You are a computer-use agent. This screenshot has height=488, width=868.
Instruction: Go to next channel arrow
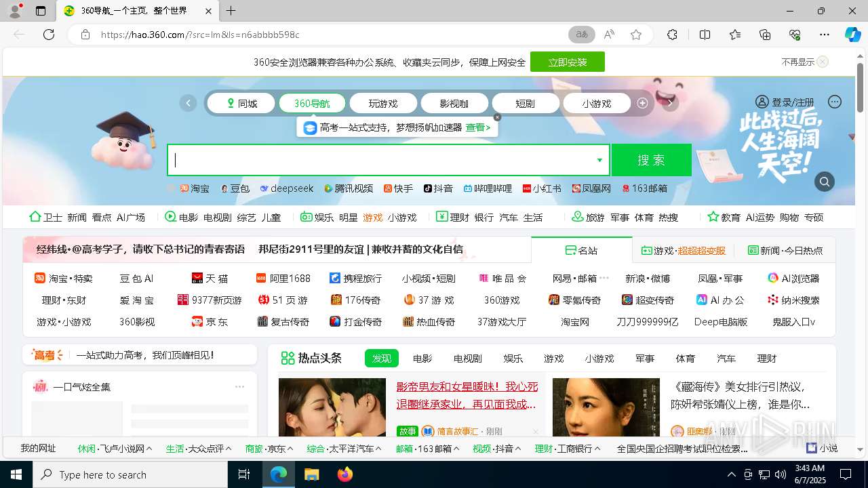click(x=671, y=103)
